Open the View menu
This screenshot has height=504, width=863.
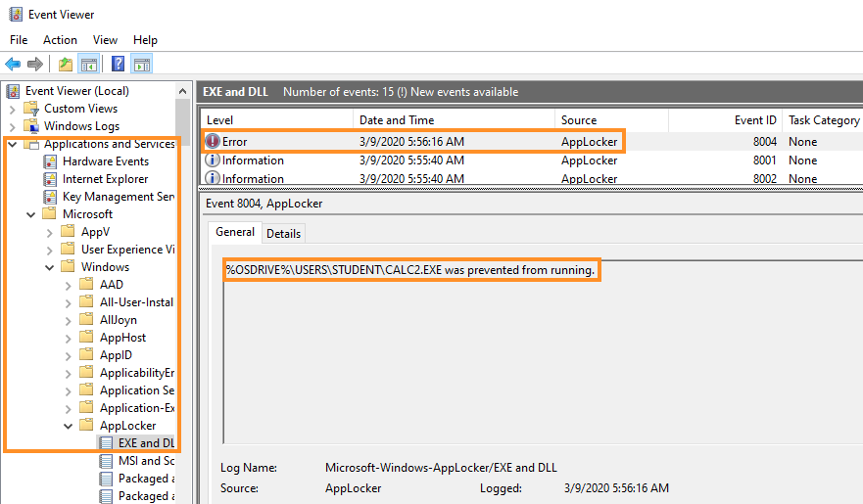[105, 40]
